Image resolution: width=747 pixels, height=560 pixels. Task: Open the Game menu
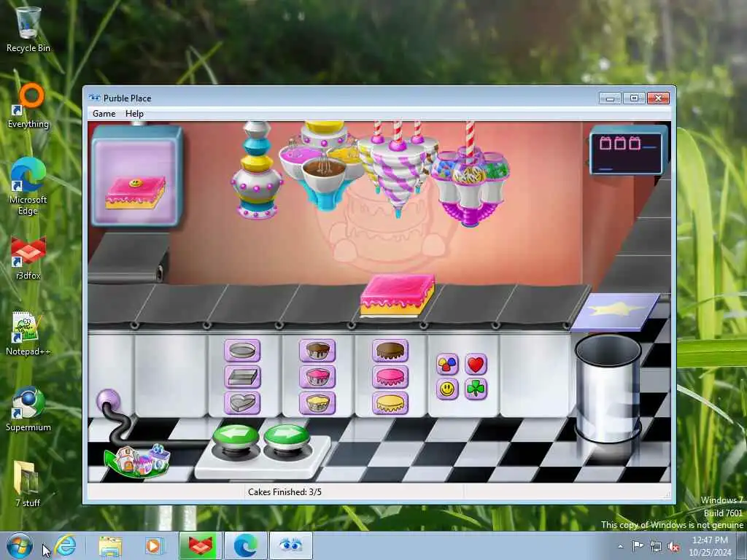pyautogui.click(x=104, y=114)
